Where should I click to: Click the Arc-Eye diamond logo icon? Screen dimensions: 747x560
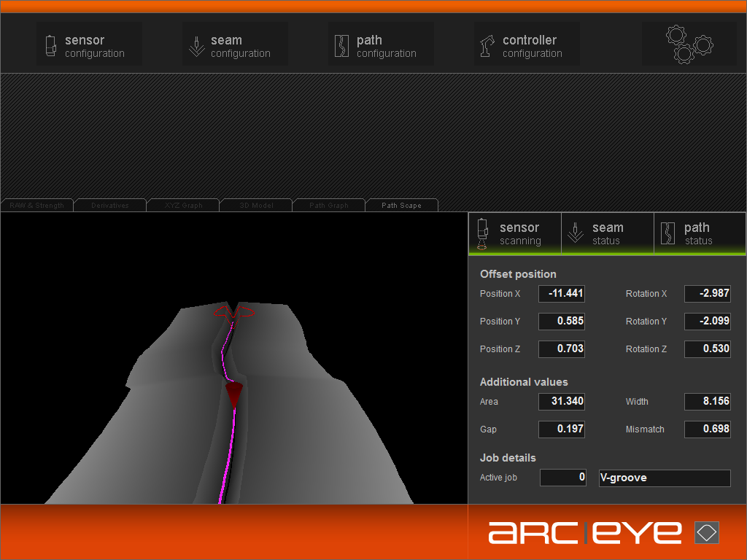click(706, 532)
